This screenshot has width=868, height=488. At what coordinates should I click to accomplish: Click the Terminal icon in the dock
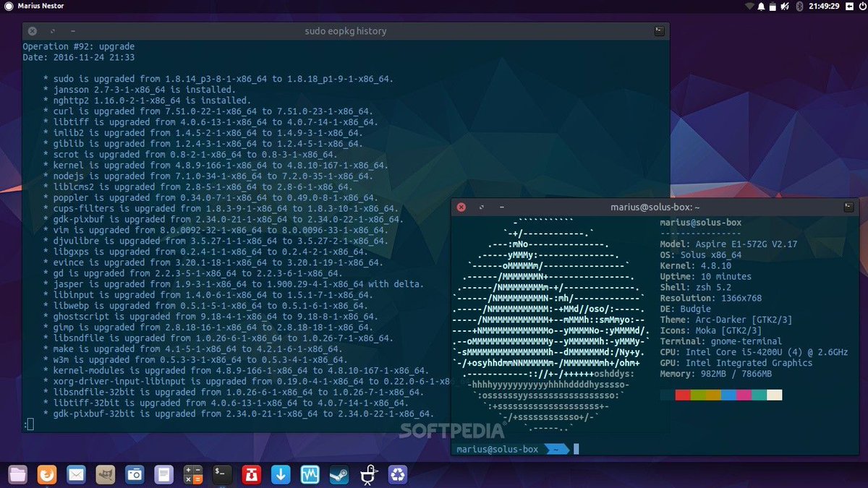pyautogui.click(x=222, y=474)
